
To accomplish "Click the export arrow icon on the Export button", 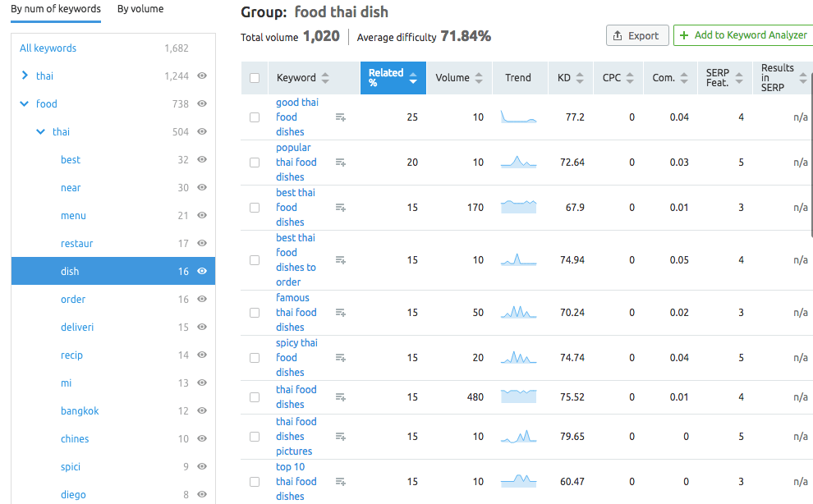I will tap(618, 35).
